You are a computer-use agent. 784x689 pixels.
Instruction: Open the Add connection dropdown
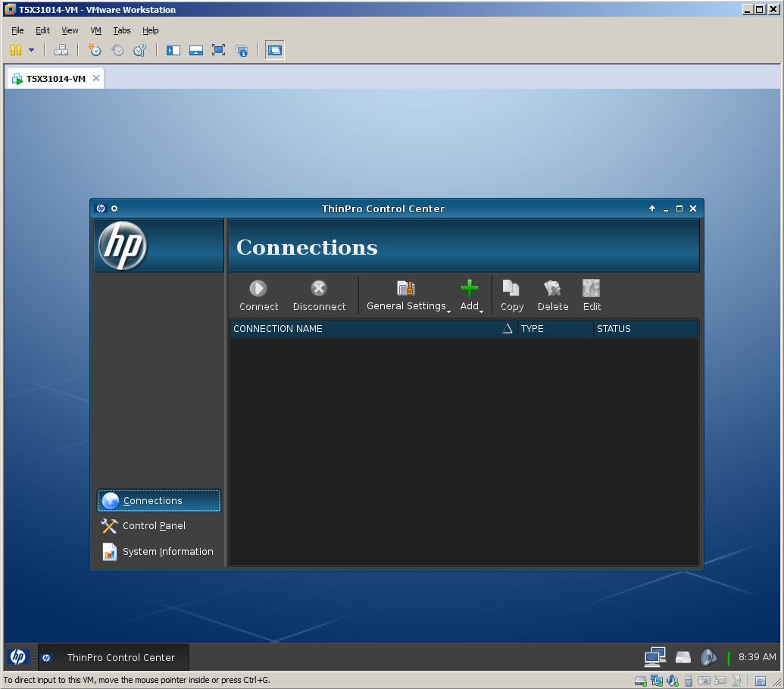pos(471,296)
